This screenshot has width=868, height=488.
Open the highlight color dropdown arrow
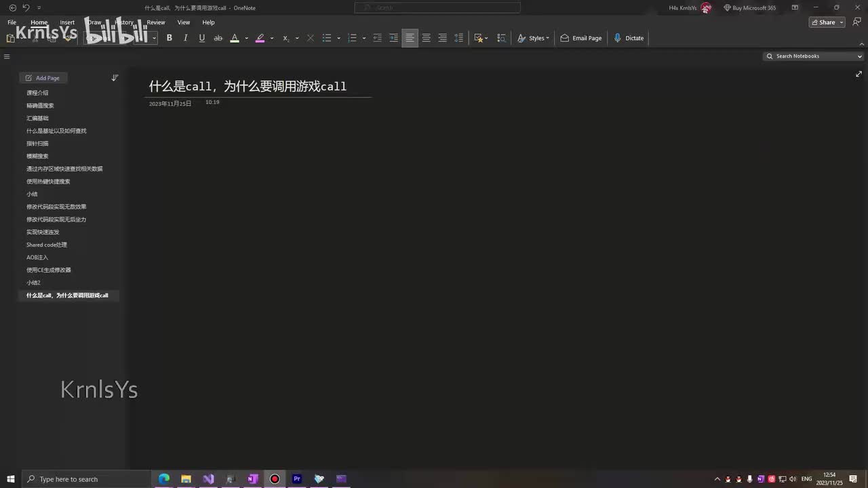pos(272,38)
